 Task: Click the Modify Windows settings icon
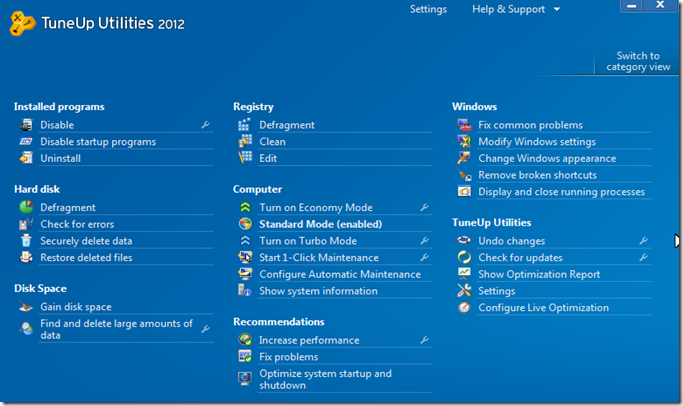pos(464,141)
